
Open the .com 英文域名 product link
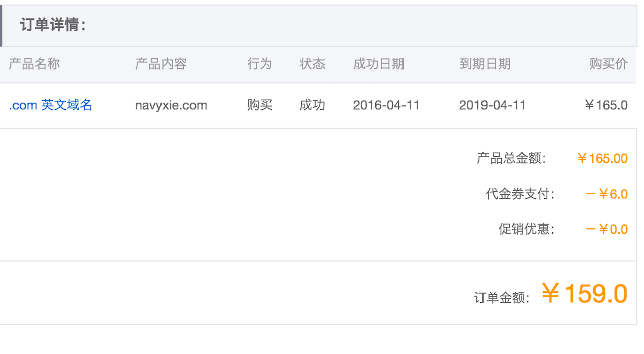click(x=50, y=105)
